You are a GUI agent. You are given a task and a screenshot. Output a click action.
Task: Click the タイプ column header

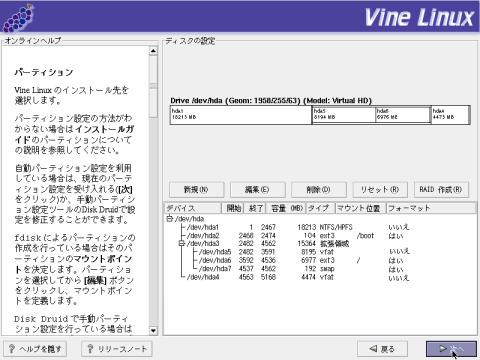(x=321, y=208)
